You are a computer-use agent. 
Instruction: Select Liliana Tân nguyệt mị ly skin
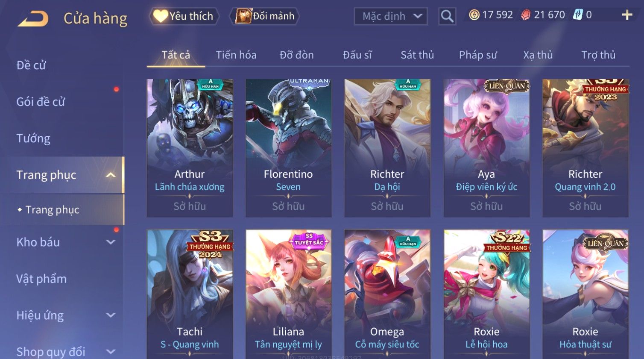[x=288, y=294]
